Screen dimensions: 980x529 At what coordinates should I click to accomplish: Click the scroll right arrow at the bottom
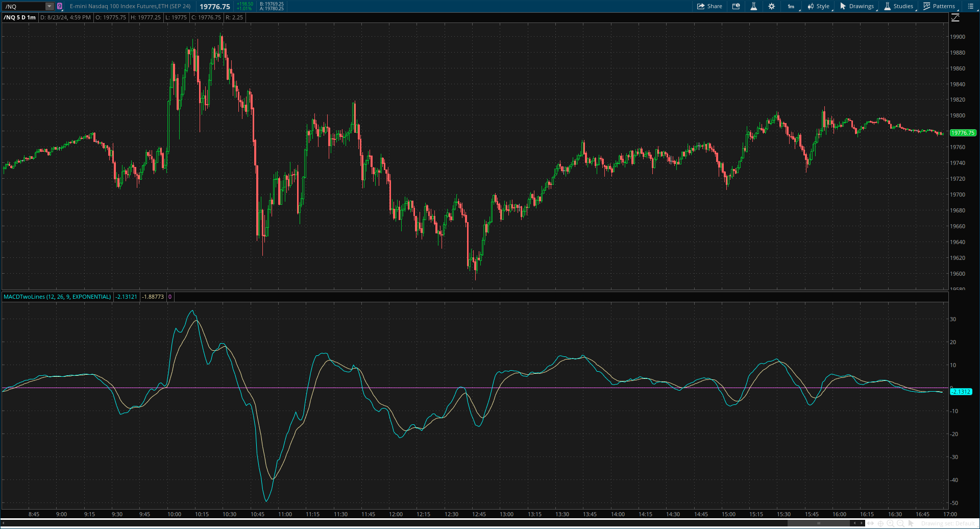pos(862,523)
